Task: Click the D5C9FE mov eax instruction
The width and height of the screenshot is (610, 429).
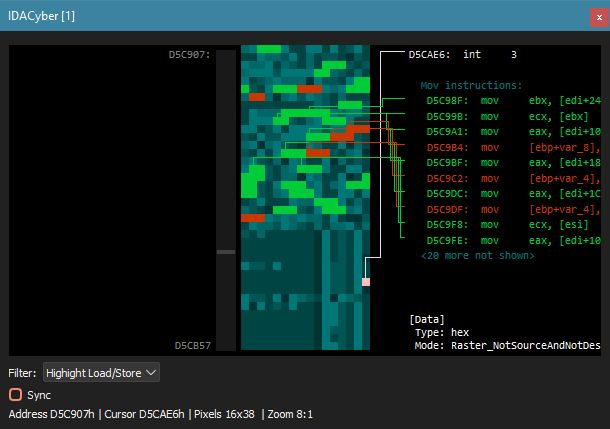Action: point(514,241)
